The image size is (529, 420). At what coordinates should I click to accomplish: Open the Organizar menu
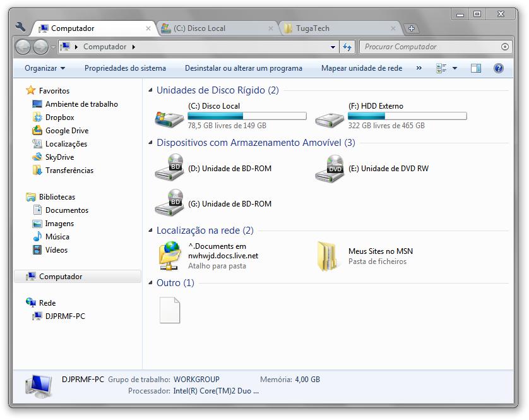pyautogui.click(x=45, y=68)
